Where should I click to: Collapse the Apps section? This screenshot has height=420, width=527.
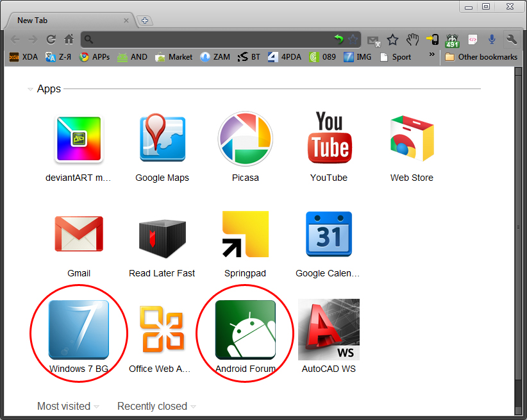30,89
